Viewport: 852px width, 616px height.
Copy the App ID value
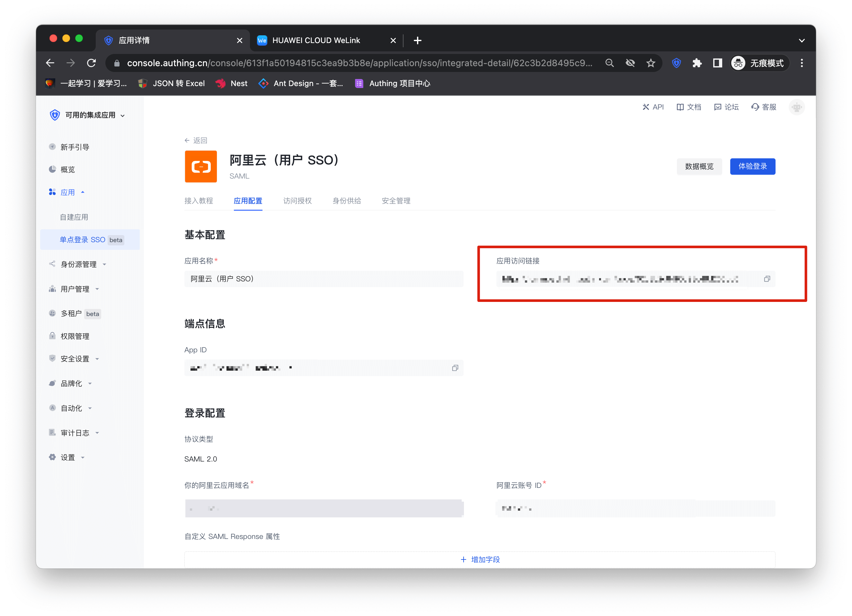(x=455, y=368)
